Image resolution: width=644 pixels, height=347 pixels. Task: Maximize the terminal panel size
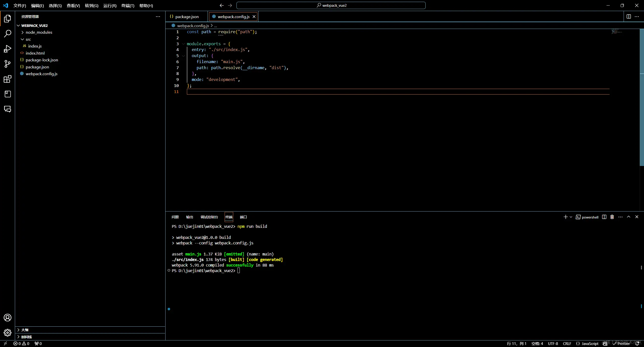629,217
